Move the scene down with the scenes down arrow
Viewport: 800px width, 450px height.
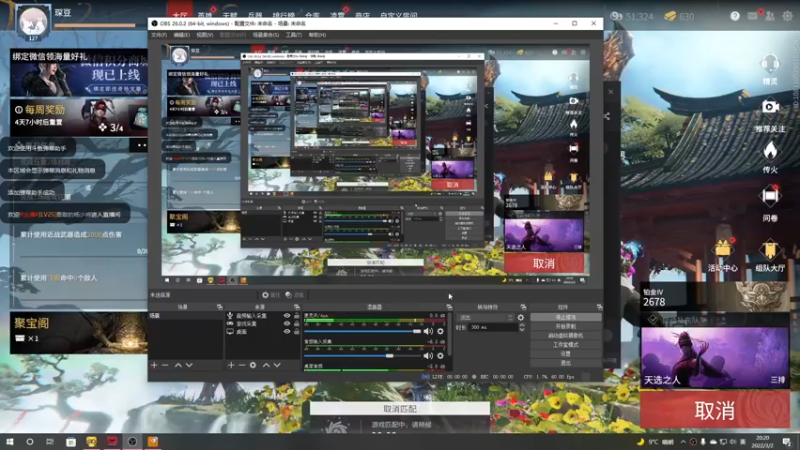[189, 365]
